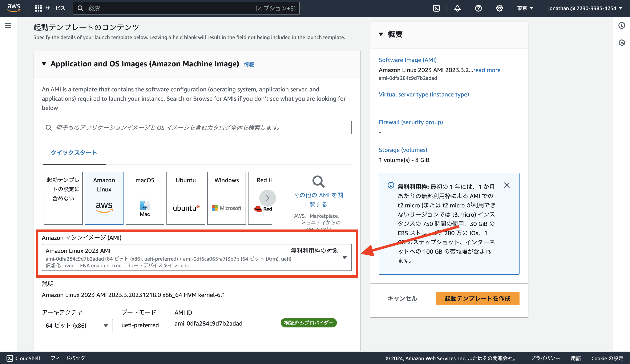630x364 pixels.
Task: Select the Ubuntu OS tile
Action: click(x=186, y=198)
